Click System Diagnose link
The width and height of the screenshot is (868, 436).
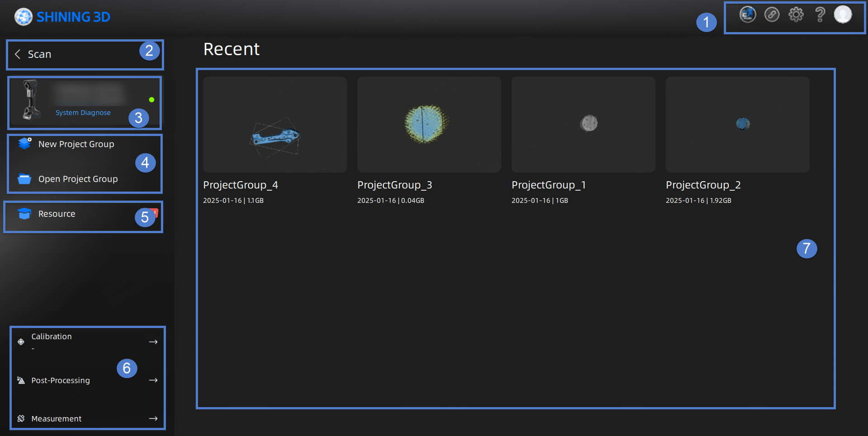(x=83, y=113)
